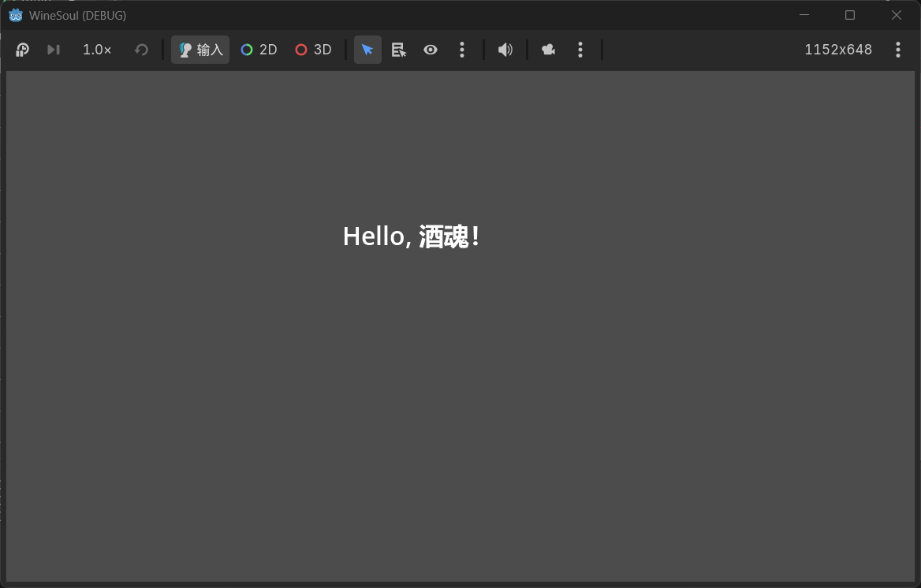Click the Hello, 酒魂! label
Image resolution: width=921 pixels, height=588 pixels.
pyautogui.click(x=412, y=236)
